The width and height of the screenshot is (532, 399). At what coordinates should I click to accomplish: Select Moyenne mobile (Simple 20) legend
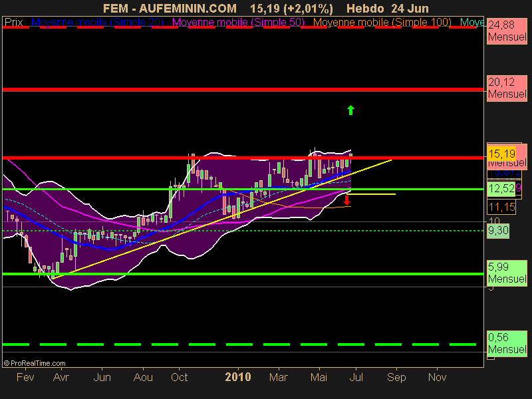pyautogui.click(x=97, y=23)
